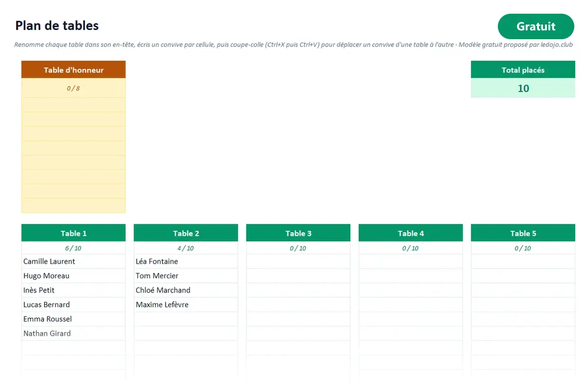
Task: Click the 0 / 10 counter under Table 3
Action: point(298,248)
